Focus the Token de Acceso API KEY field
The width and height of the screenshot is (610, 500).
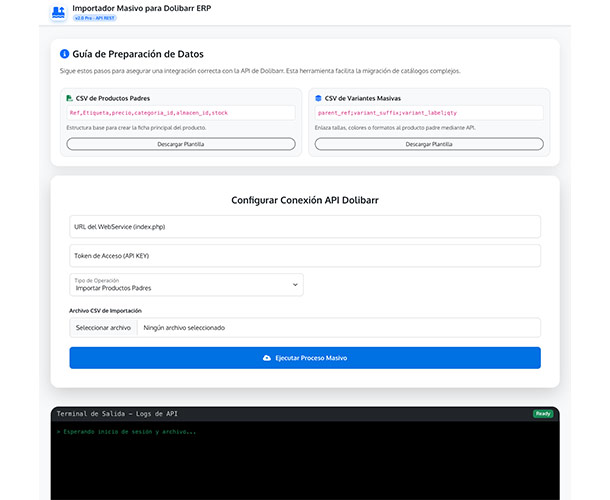305,256
